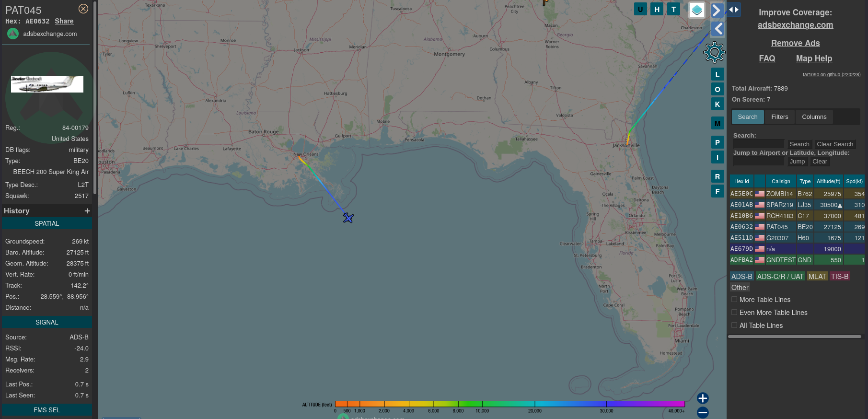Click the F map button

pos(718,191)
